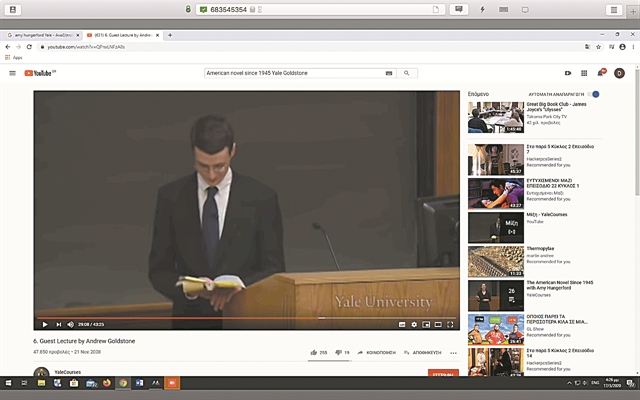Click the YouTube search input field
The image size is (640, 400).
[298, 73]
